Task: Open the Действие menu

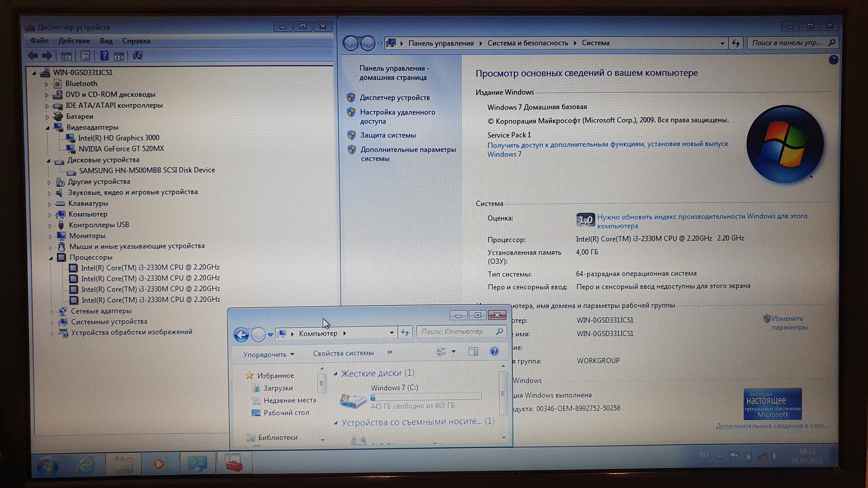Action: pos(74,41)
